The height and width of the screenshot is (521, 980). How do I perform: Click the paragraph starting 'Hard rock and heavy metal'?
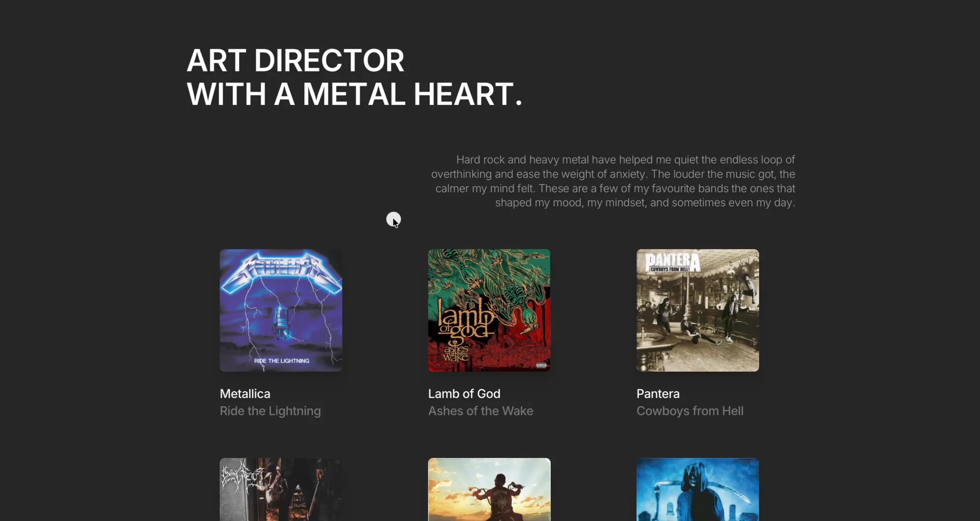click(x=613, y=181)
